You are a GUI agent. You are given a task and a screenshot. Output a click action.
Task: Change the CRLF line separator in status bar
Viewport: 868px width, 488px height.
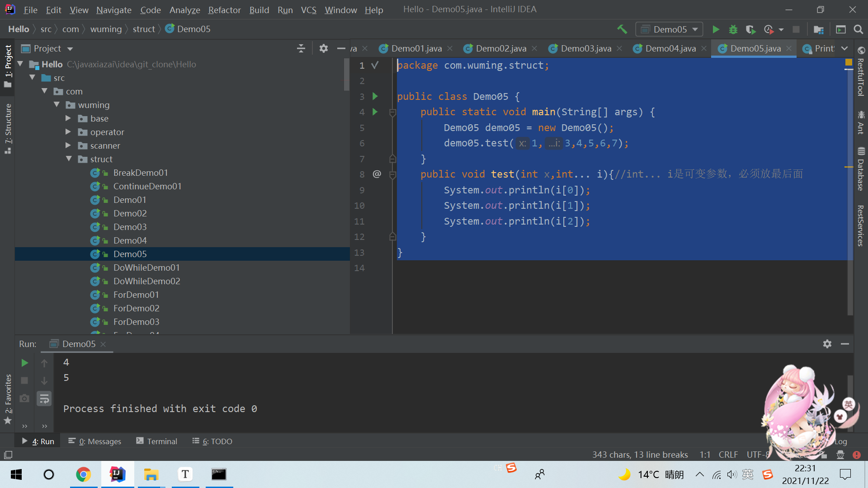728,455
